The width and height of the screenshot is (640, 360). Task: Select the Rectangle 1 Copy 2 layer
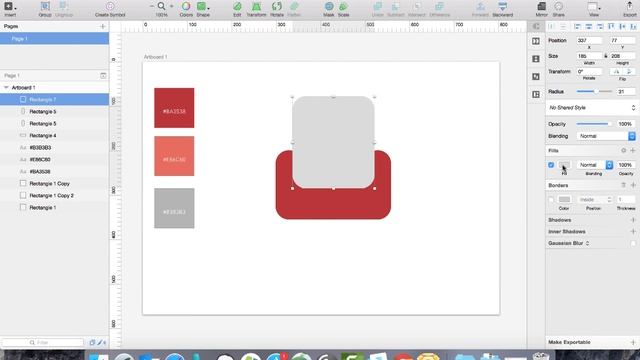click(54, 196)
